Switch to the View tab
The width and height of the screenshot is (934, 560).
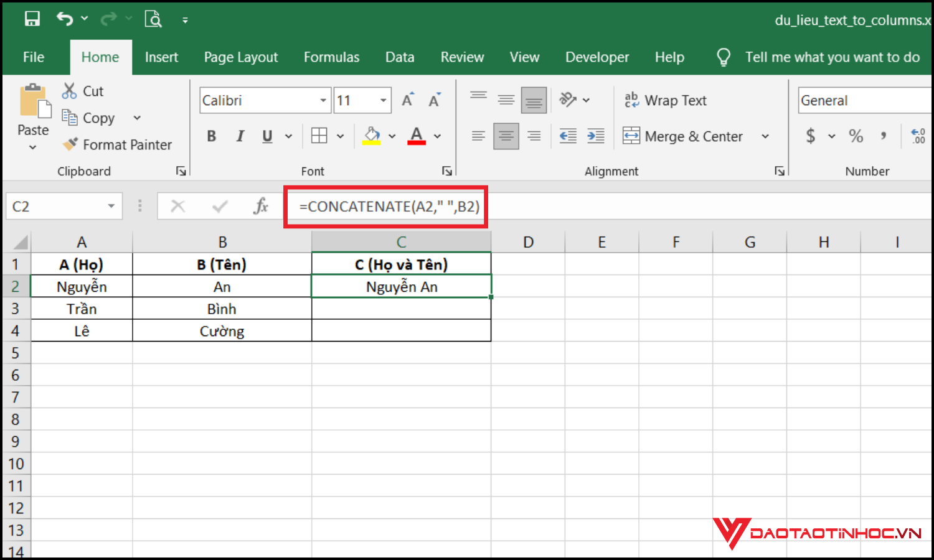(524, 57)
